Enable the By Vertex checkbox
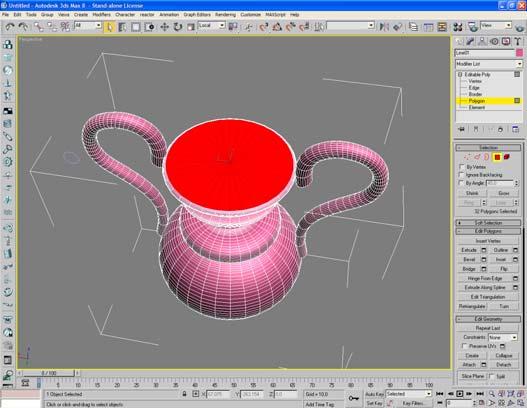Viewport: 527px width, 408px height. point(461,167)
